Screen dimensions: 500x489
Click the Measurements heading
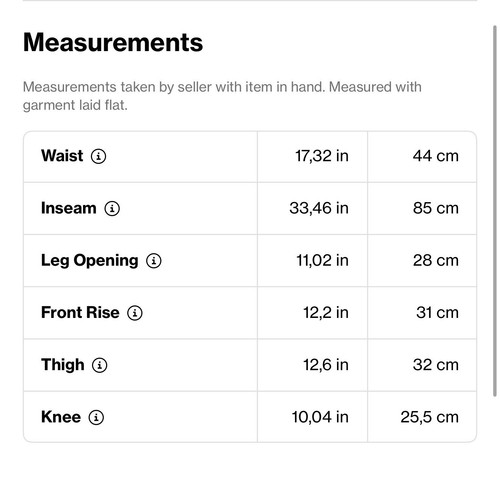pos(113,42)
